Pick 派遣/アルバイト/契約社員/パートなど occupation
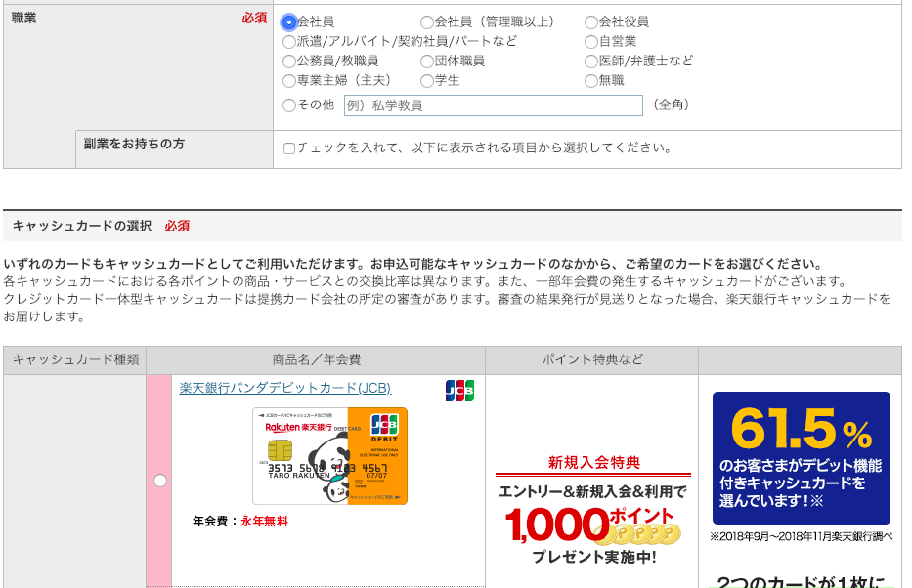This screenshot has width=912, height=588. (289, 42)
